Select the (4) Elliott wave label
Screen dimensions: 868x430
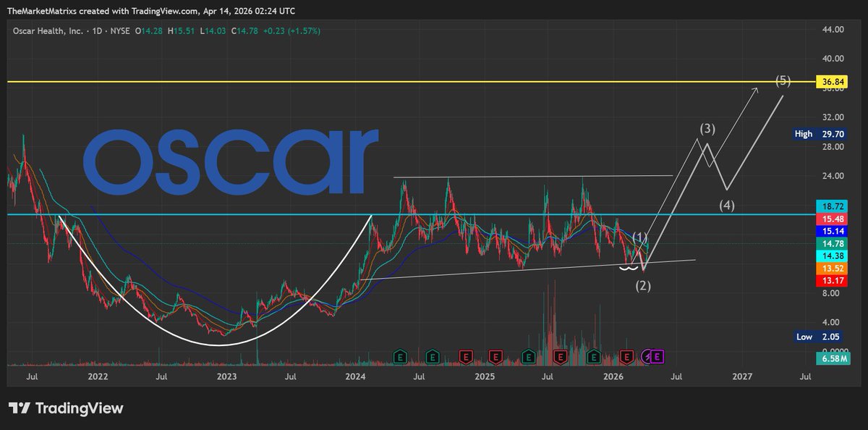727,205
